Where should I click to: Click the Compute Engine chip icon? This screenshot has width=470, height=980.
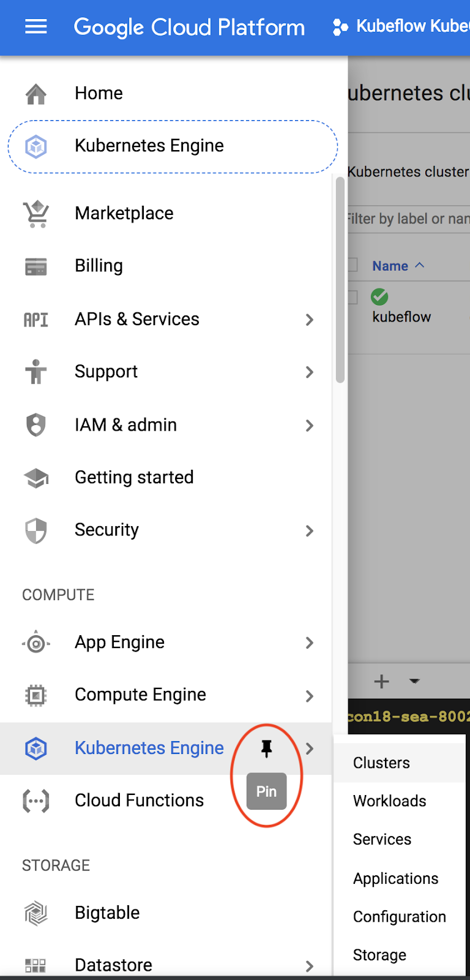36,695
